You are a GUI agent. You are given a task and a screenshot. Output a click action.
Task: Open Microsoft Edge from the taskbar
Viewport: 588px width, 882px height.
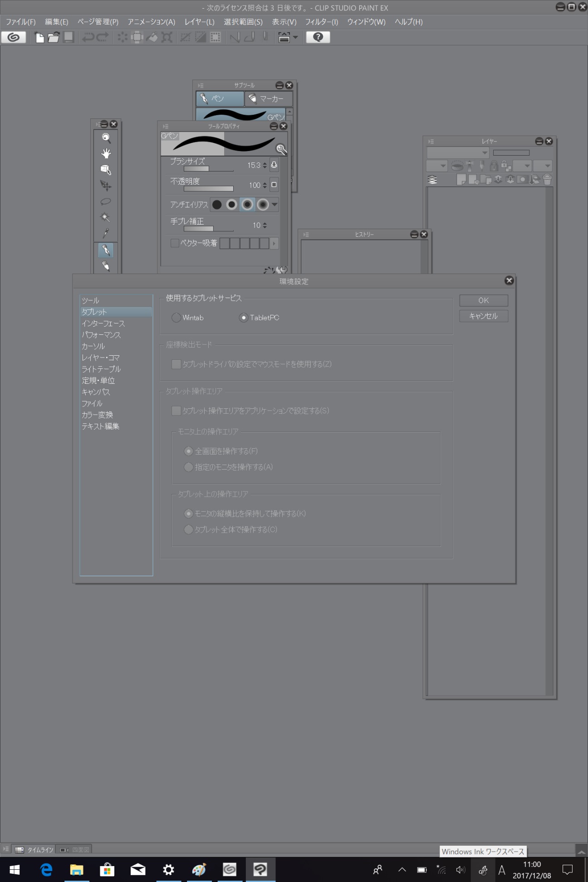(x=46, y=870)
